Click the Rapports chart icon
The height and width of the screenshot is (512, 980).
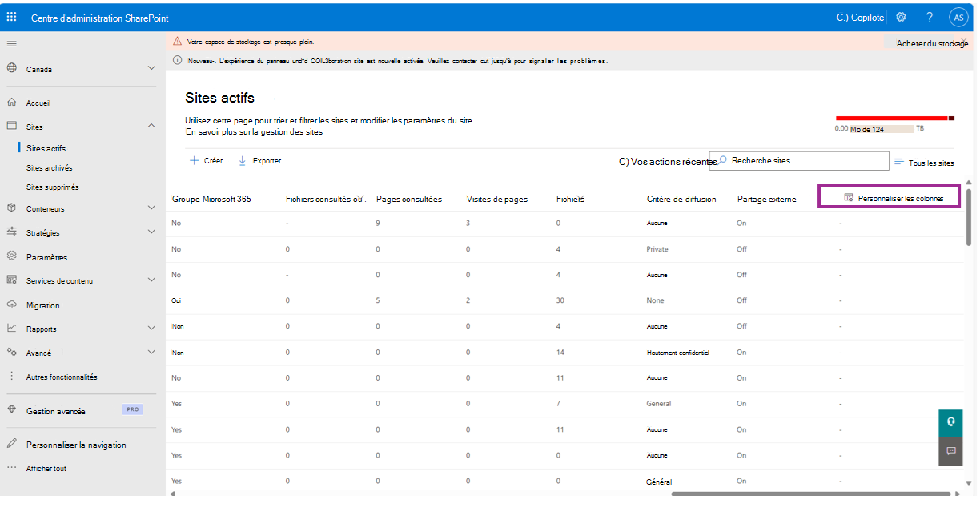coord(12,328)
